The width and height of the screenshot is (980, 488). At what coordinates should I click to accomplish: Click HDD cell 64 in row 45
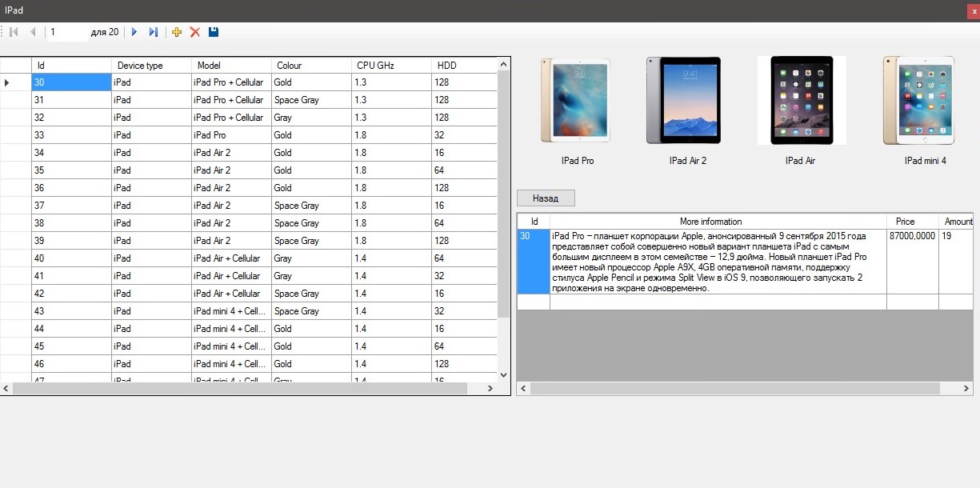click(x=464, y=346)
